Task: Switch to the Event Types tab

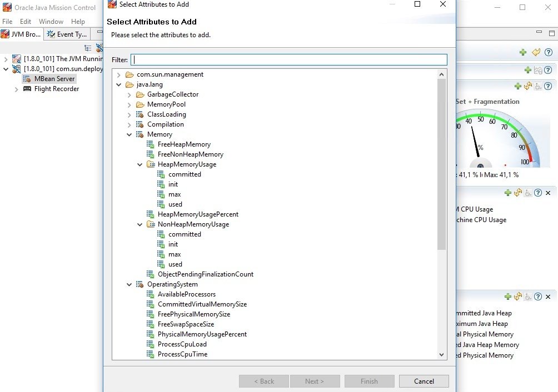Action: coord(67,34)
